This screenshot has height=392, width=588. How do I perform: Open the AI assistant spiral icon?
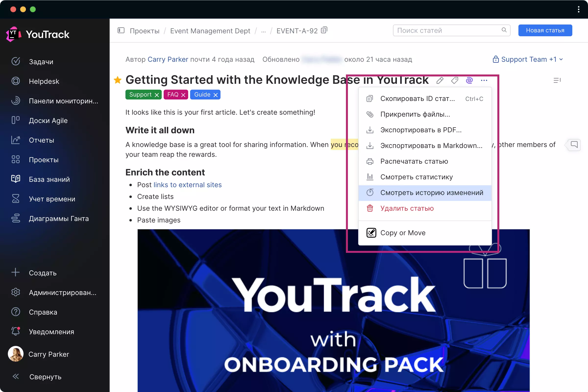point(469,81)
